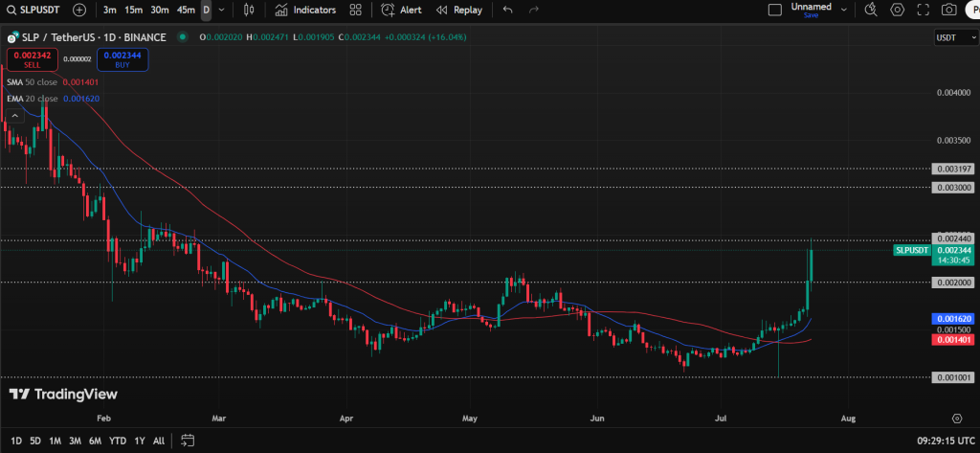Viewport: 980px width, 453px height.
Task: Enter fullscreen mode
Action: click(x=924, y=10)
